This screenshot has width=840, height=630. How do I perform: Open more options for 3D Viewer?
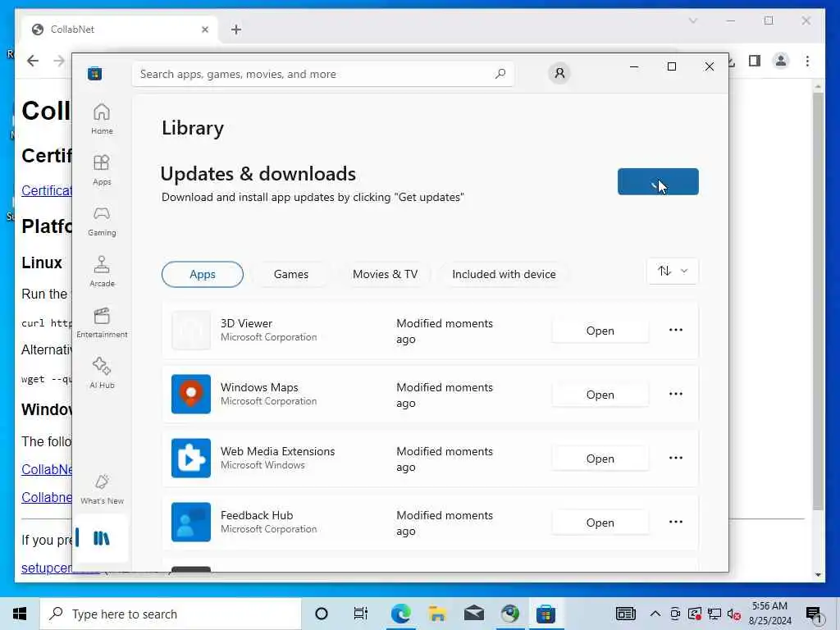pyautogui.click(x=676, y=330)
